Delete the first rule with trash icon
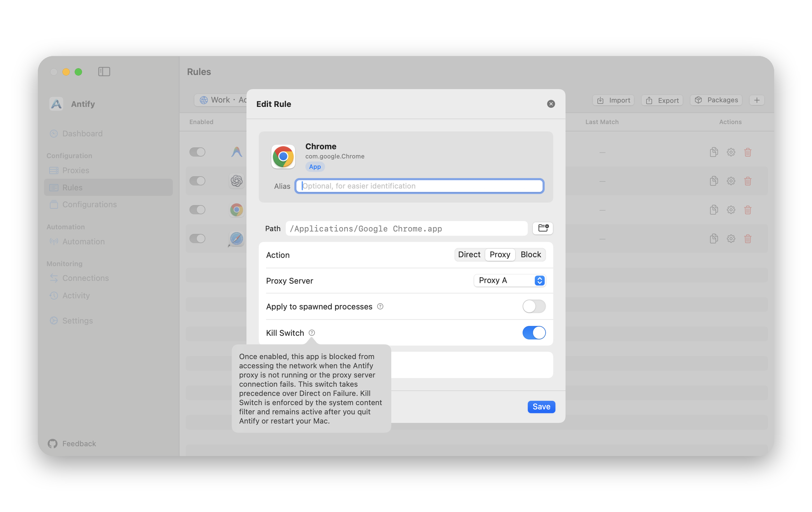This screenshot has height=512, width=812. [747, 152]
